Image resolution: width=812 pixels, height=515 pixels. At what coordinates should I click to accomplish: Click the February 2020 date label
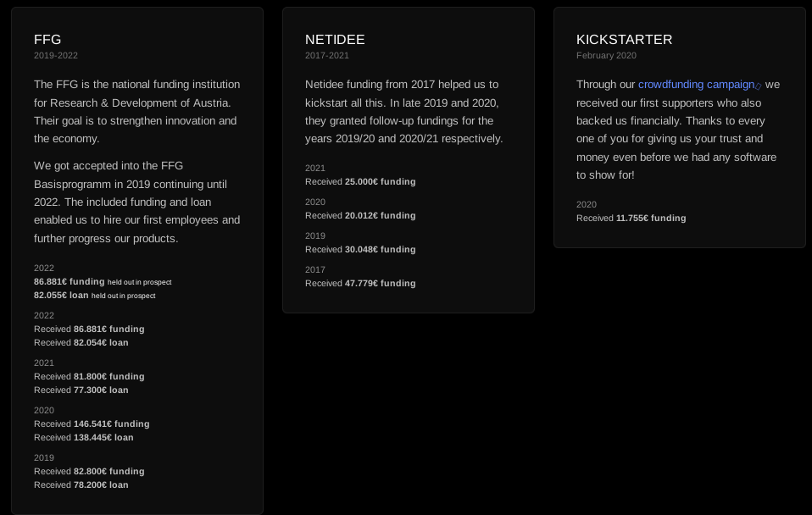pyautogui.click(x=606, y=55)
